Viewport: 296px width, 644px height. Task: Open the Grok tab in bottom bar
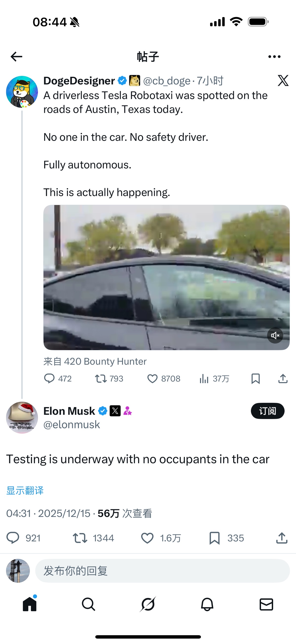[148, 604]
